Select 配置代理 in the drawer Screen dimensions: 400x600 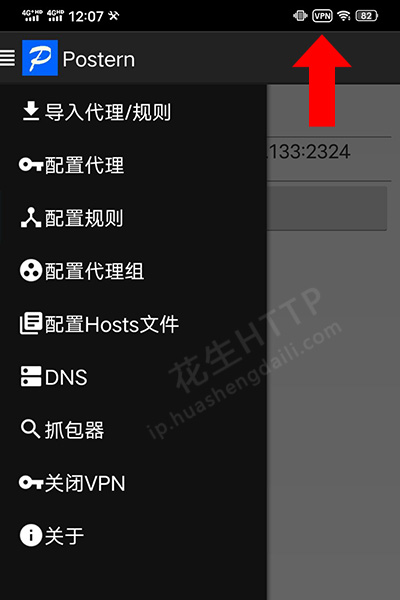click(133, 165)
